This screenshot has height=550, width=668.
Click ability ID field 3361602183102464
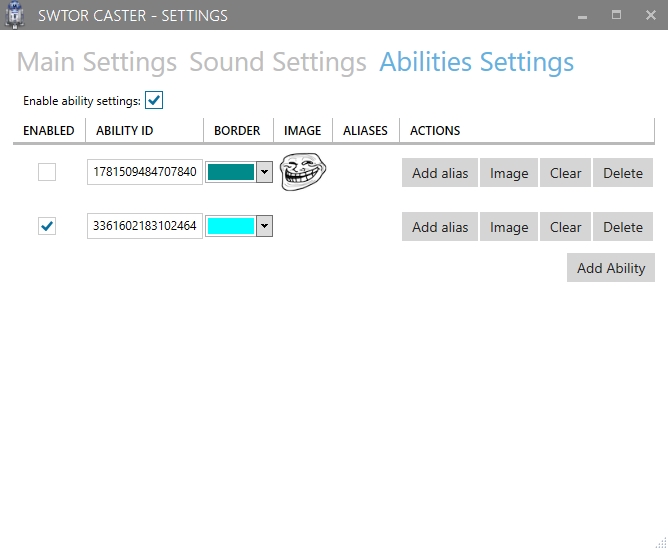(145, 226)
